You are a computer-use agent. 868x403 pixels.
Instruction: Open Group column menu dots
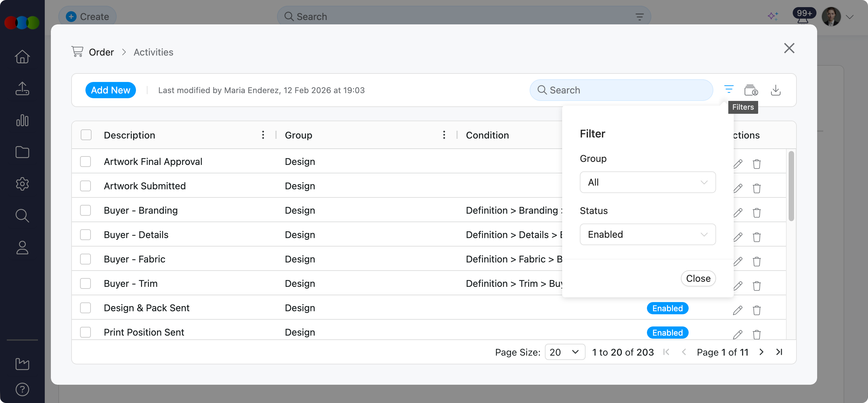coord(444,135)
